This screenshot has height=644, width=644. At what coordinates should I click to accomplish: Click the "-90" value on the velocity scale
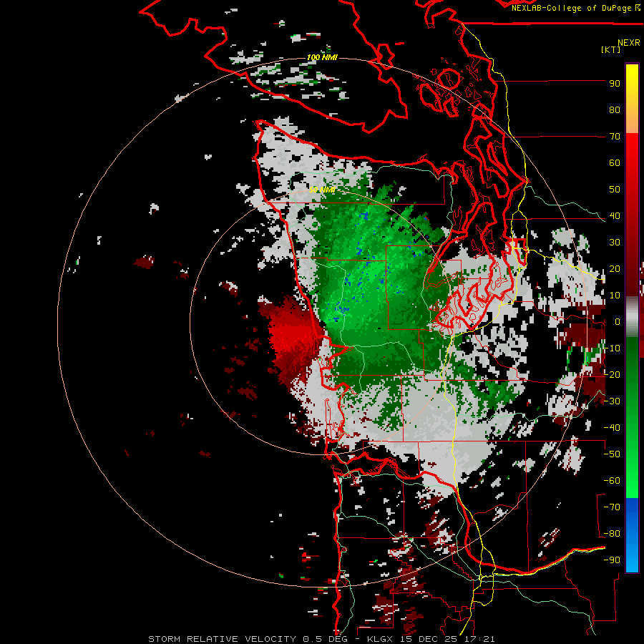(612, 560)
